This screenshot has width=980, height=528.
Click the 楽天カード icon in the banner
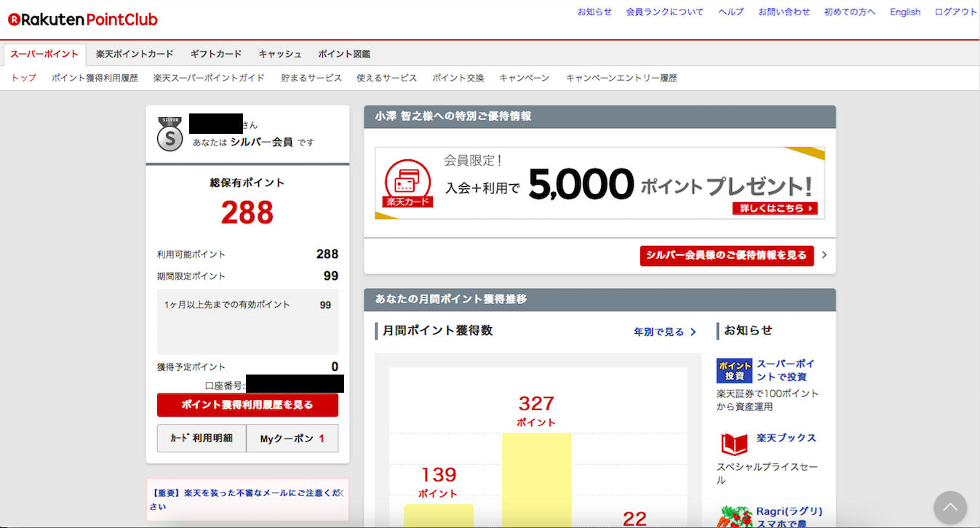tap(407, 183)
